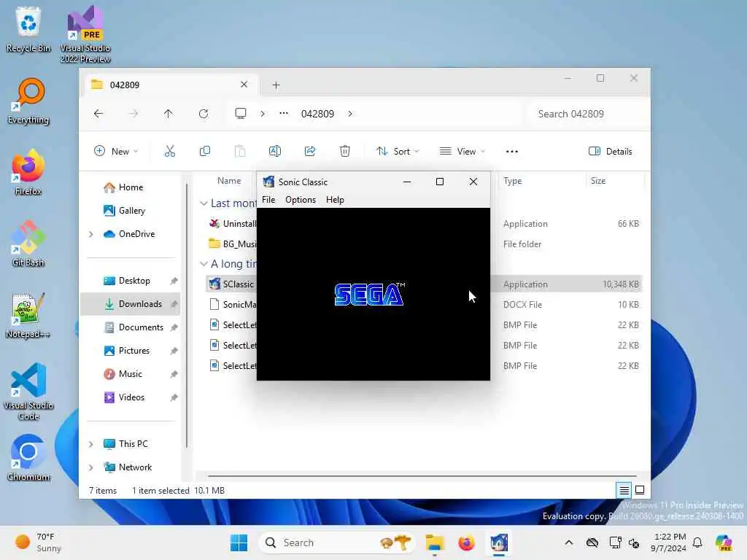Open the notification bell in system tray
Viewport: 747px width, 560px height.
point(697,542)
